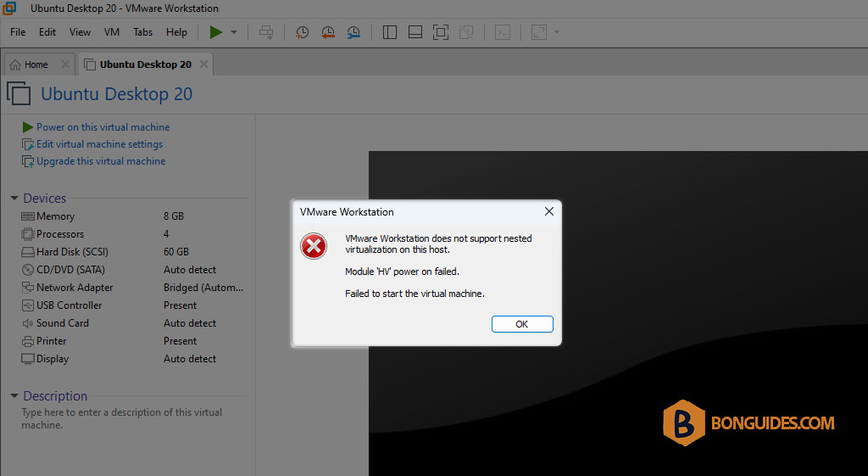The width and height of the screenshot is (868, 476).
Task: Click the 60 GB disk value
Action: pos(176,252)
